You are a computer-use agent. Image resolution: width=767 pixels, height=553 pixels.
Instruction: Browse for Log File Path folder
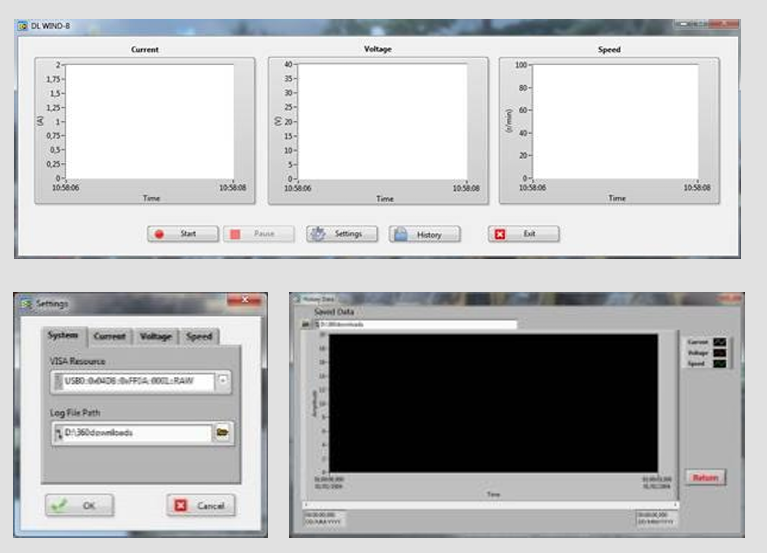click(x=223, y=433)
